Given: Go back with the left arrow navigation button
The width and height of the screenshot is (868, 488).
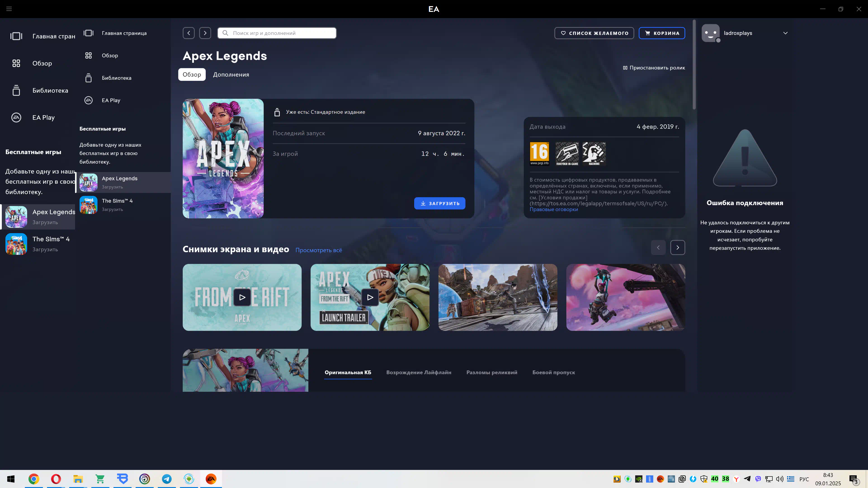Looking at the screenshot, I should [x=189, y=33].
